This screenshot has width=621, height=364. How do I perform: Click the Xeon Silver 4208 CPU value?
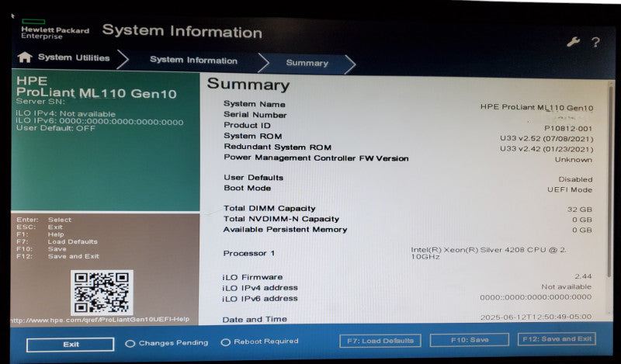tap(489, 253)
